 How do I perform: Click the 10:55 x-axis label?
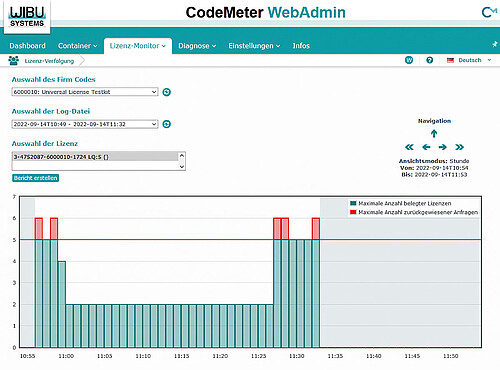point(27,356)
